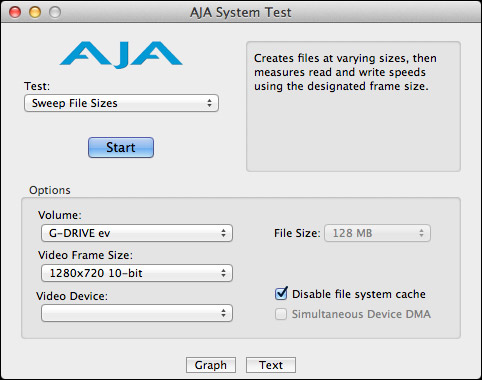
Task: Click the disabled File Size 128 MB dropdown
Action: tap(377, 233)
